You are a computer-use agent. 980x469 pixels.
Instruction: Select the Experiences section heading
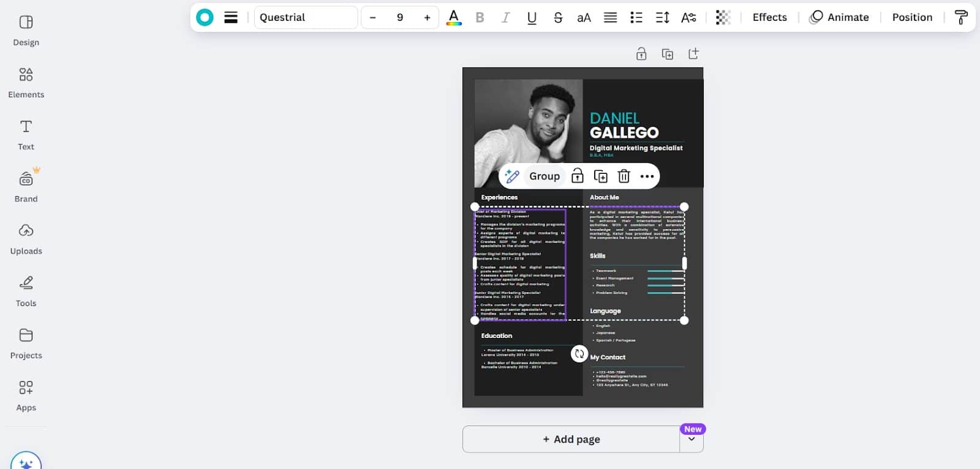499,197
